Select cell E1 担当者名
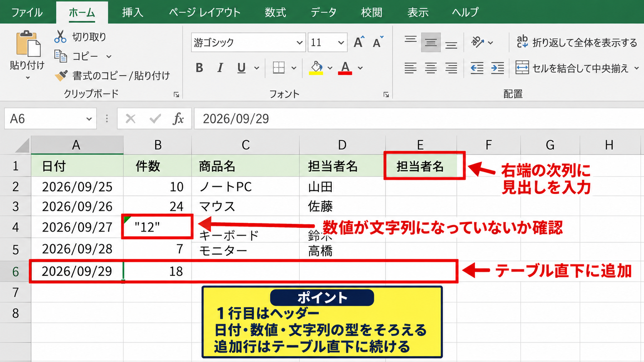Viewport: 644px width, 362px height. point(421,166)
